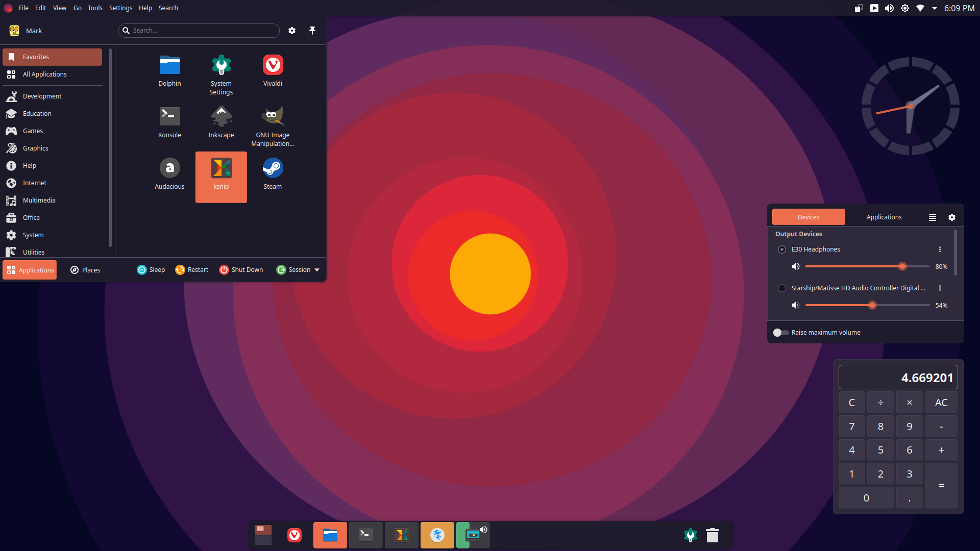The width and height of the screenshot is (980, 551).
Task: Launch Konsole terminal emulator
Action: tap(169, 122)
